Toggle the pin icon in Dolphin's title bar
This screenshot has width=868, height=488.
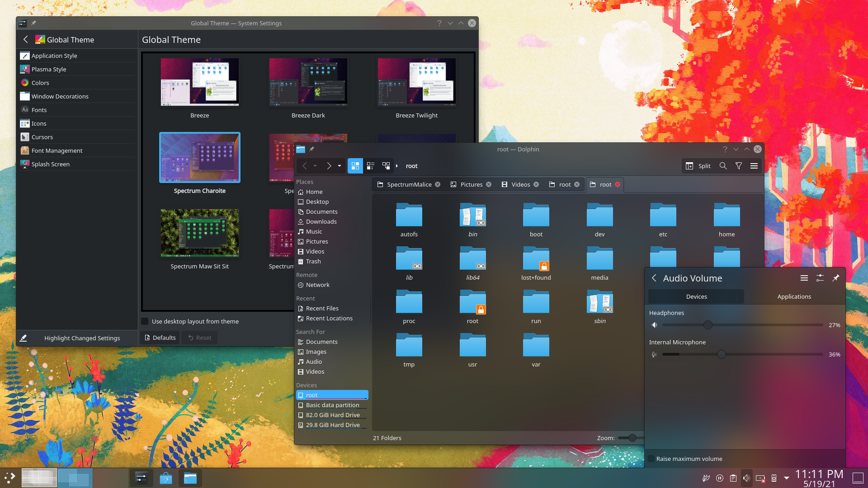(311, 149)
